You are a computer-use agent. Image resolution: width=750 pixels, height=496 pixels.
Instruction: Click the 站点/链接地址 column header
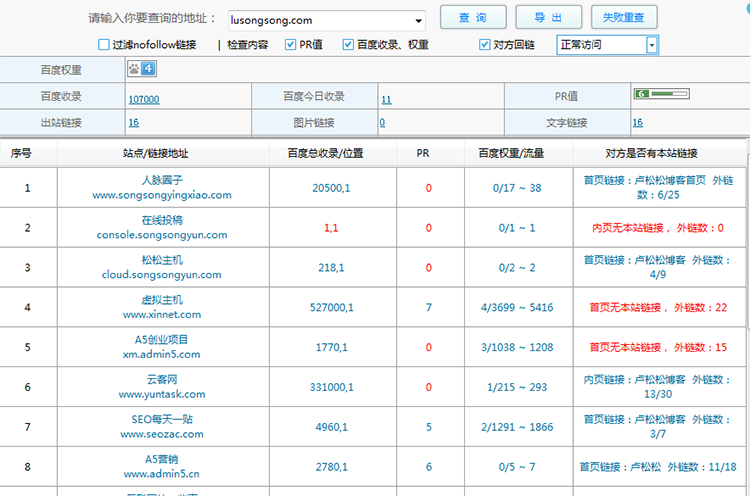tap(162, 154)
